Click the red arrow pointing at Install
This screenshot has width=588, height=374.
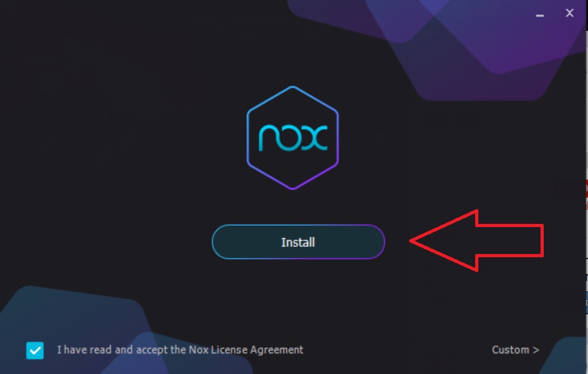(x=476, y=241)
